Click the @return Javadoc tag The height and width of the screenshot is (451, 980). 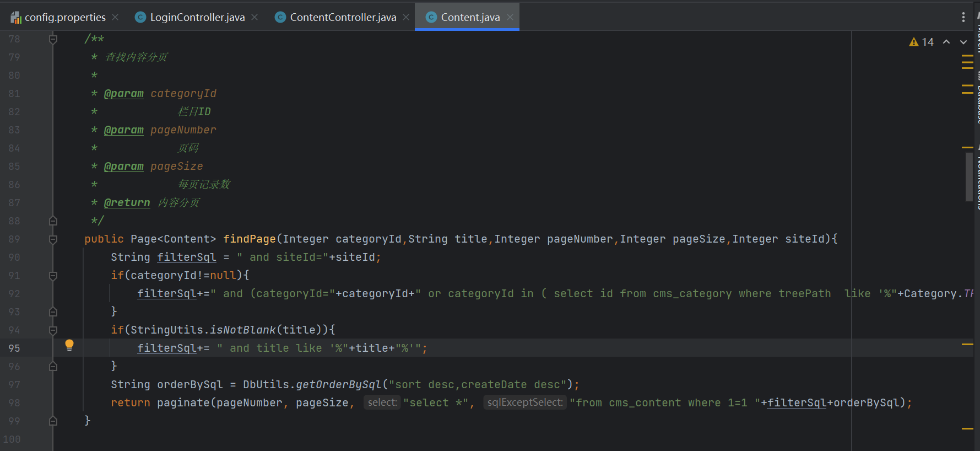[127, 202]
